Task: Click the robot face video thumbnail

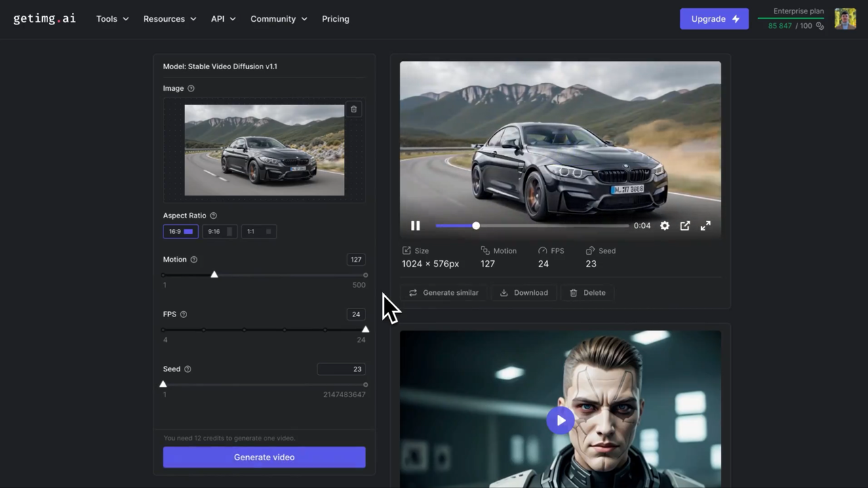Action: pyautogui.click(x=561, y=420)
